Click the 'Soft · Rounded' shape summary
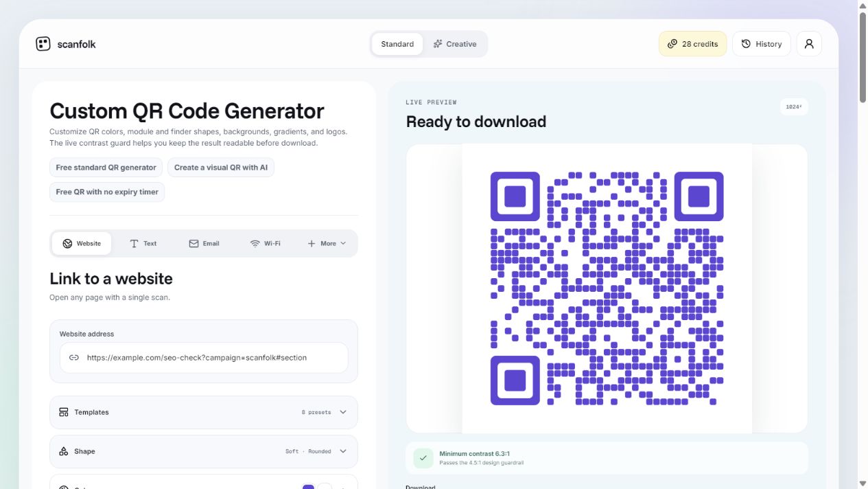The width and height of the screenshot is (868, 489). tap(308, 451)
